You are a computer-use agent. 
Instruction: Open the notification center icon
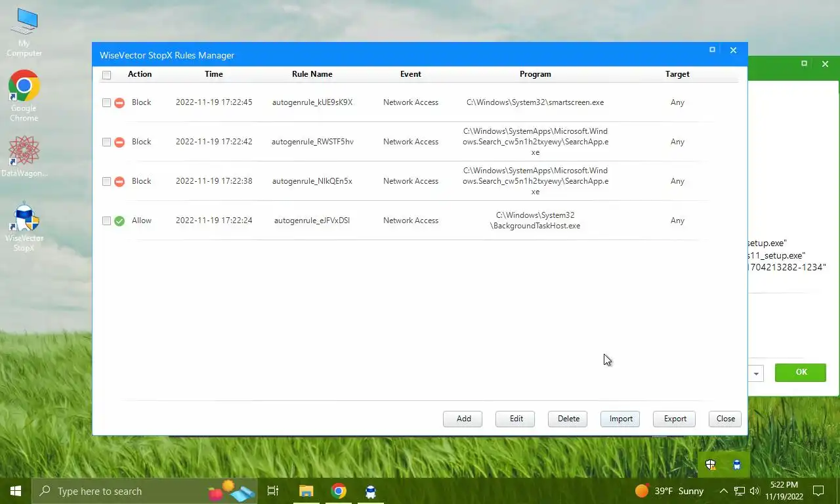(818, 491)
